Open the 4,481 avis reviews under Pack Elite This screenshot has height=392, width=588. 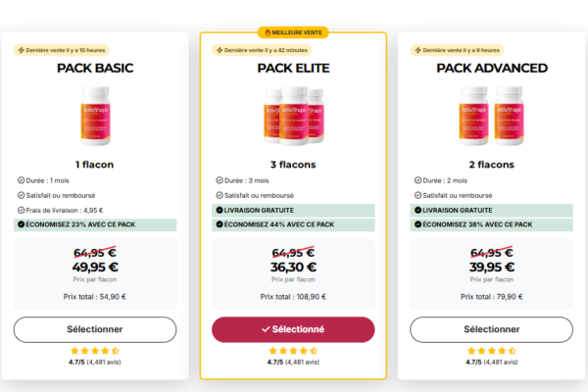coord(302,361)
